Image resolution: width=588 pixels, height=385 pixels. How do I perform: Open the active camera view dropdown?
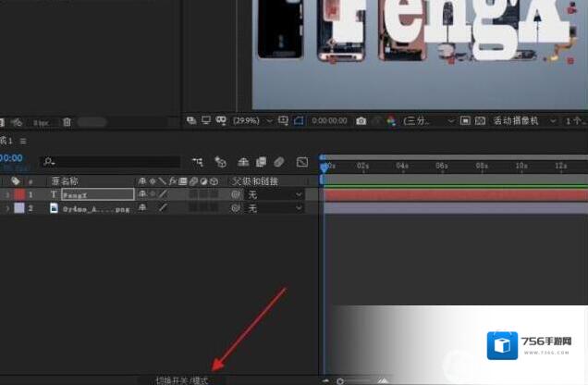[524, 121]
